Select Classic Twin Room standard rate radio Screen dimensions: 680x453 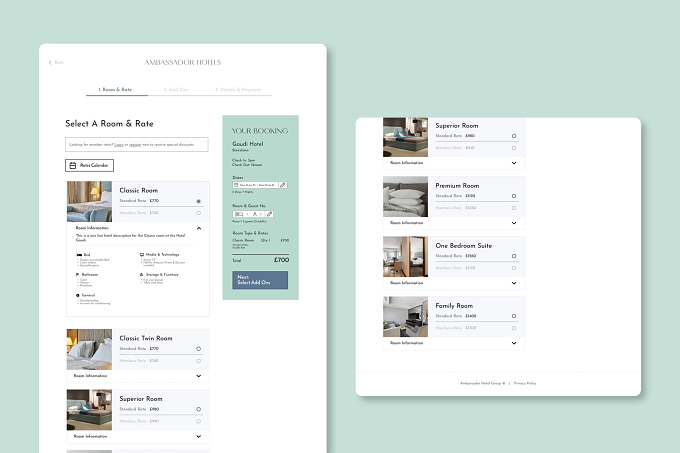click(199, 349)
